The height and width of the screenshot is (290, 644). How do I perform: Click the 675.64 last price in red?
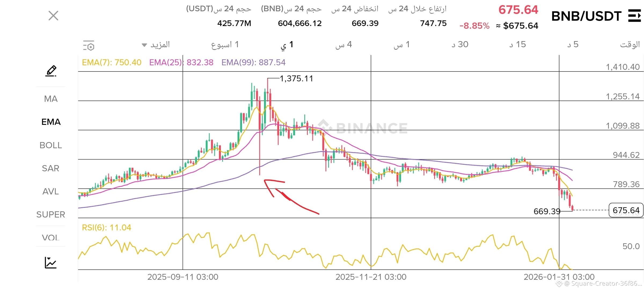click(x=518, y=10)
